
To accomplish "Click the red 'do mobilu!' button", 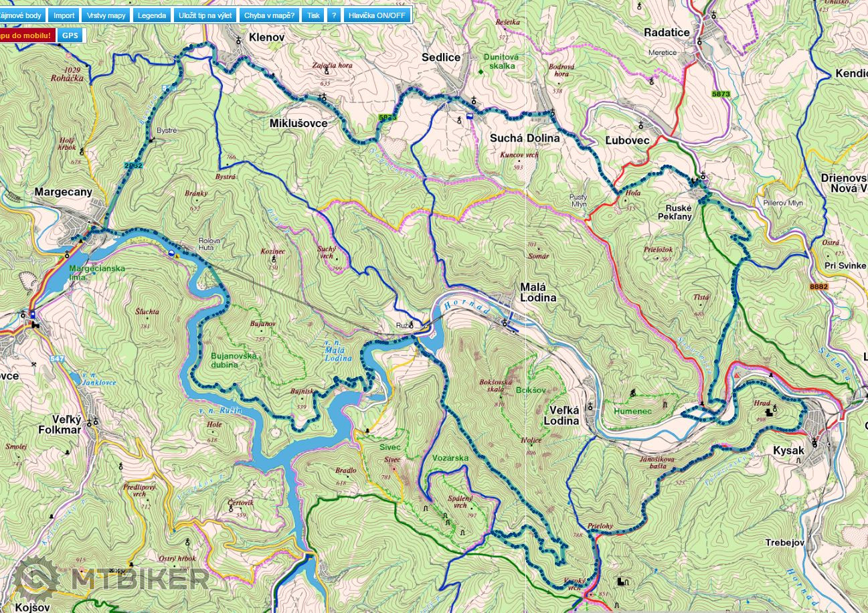I will click(25, 35).
